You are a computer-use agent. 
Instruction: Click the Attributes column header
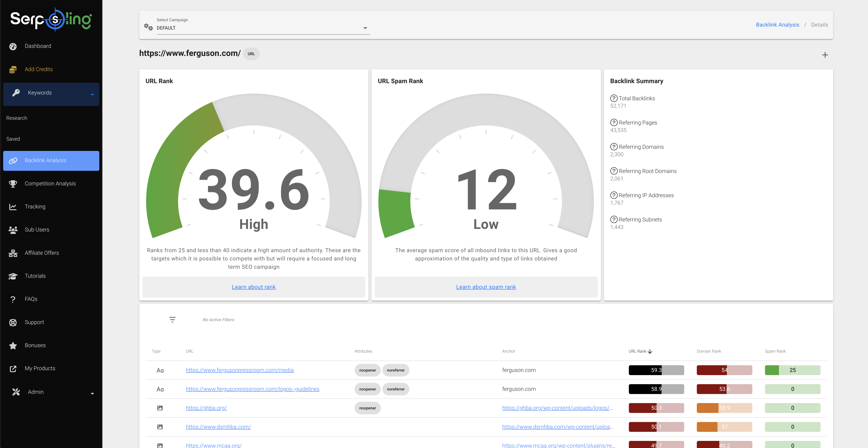click(x=363, y=351)
